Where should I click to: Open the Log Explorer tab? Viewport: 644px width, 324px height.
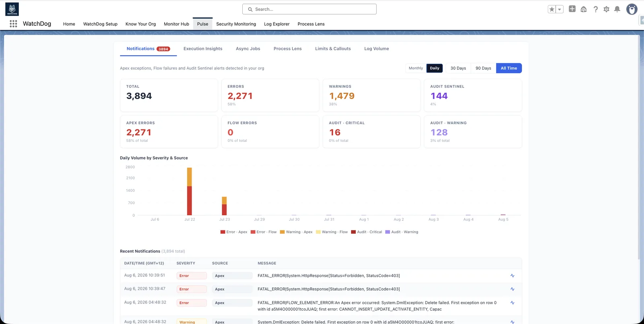277,24
